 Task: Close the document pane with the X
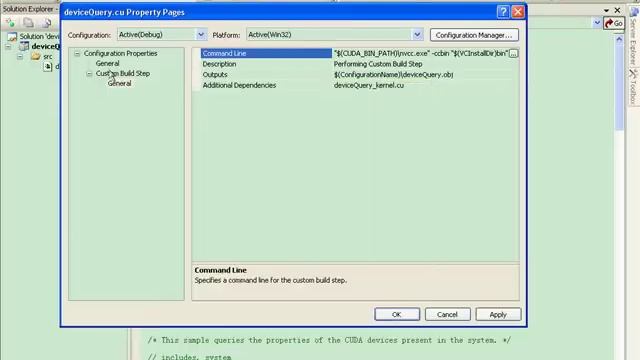(617, 10)
